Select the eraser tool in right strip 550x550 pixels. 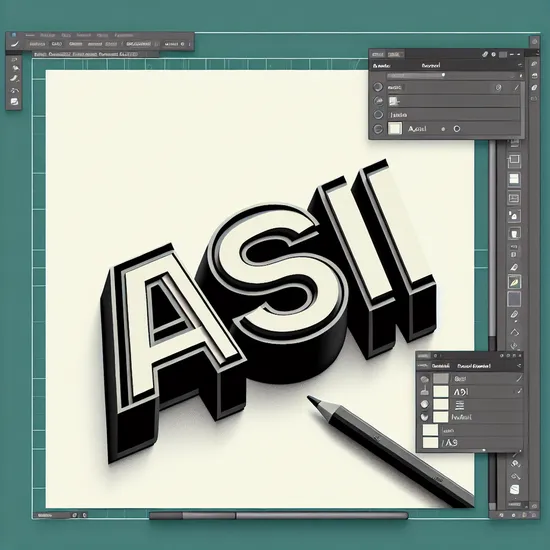coord(514,314)
